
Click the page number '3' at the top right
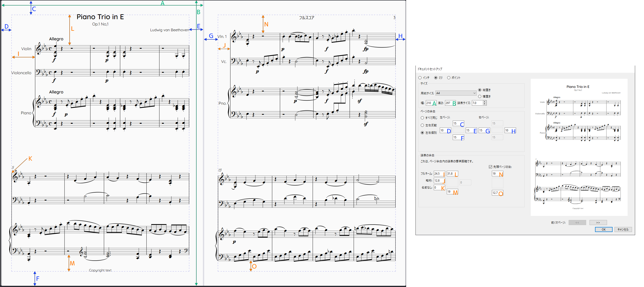pyautogui.click(x=394, y=18)
